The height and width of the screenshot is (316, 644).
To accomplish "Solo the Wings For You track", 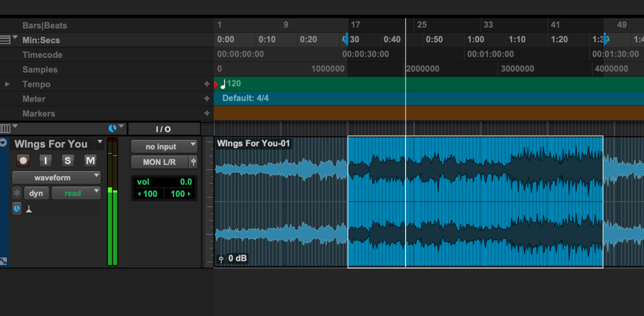I will point(68,161).
